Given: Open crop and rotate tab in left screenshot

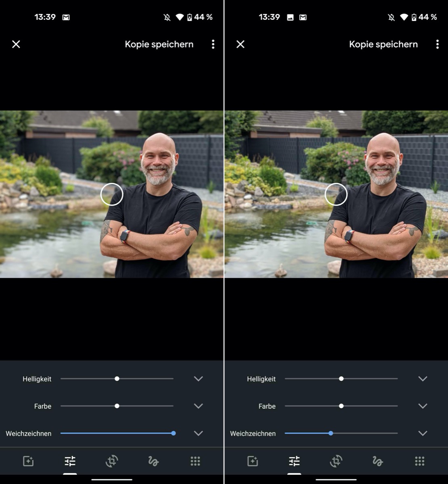Looking at the screenshot, I should coord(112,461).
